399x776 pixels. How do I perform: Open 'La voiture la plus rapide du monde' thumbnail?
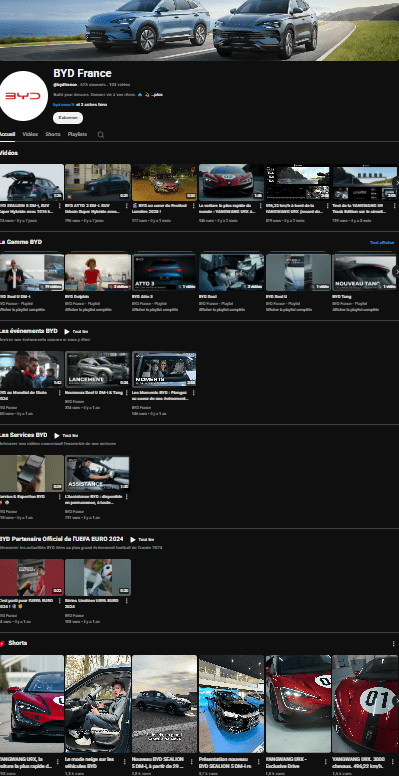point(232,183)
